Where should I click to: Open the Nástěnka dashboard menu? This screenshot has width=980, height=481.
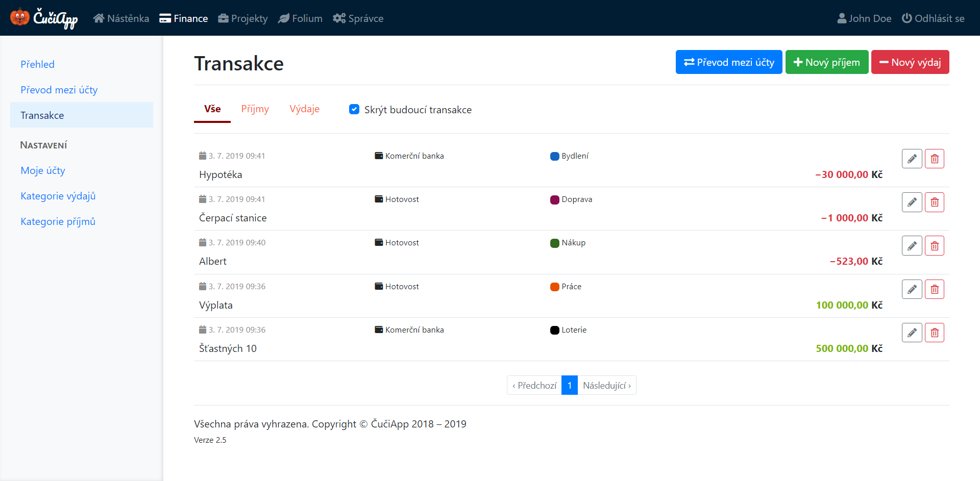point(121,18)
